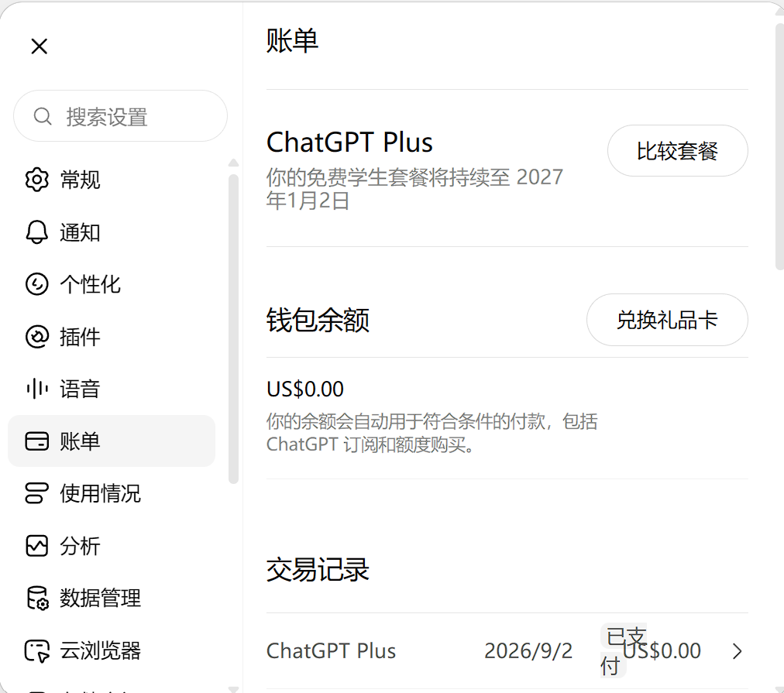
Task: Click the 钱包余额 heading
Action: point(318,321)
